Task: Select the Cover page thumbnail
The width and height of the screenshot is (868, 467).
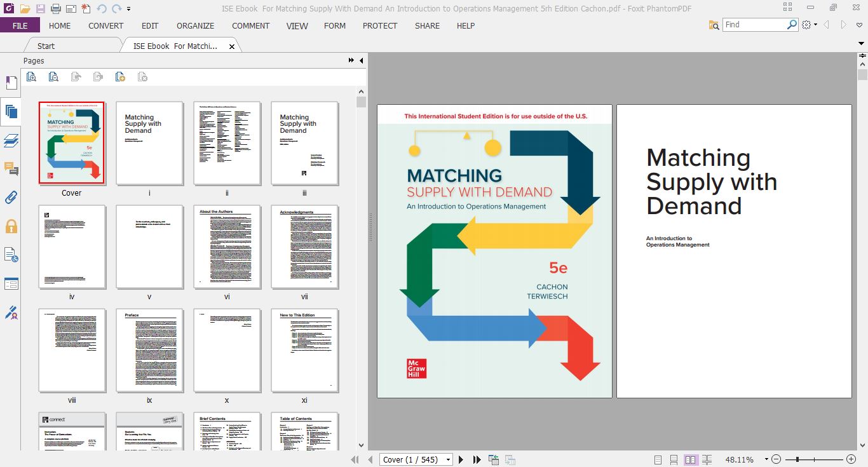Action: click(72, 143)
